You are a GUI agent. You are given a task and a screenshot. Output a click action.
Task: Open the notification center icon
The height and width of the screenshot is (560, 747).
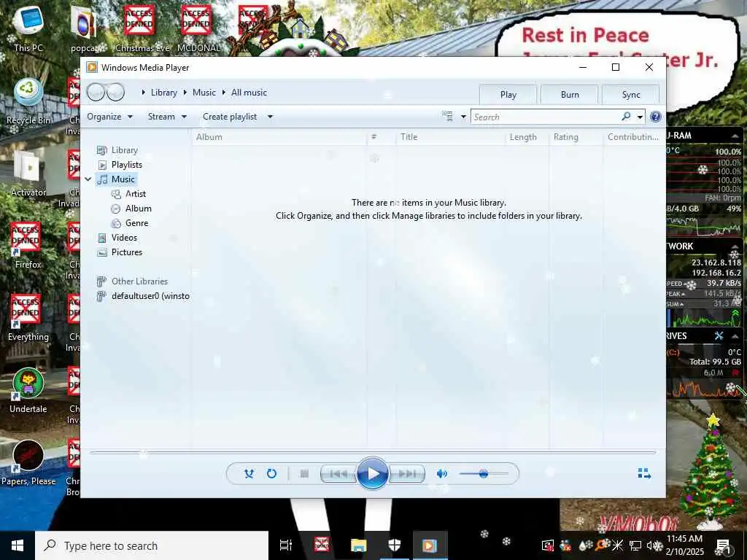tap(724, 546)
